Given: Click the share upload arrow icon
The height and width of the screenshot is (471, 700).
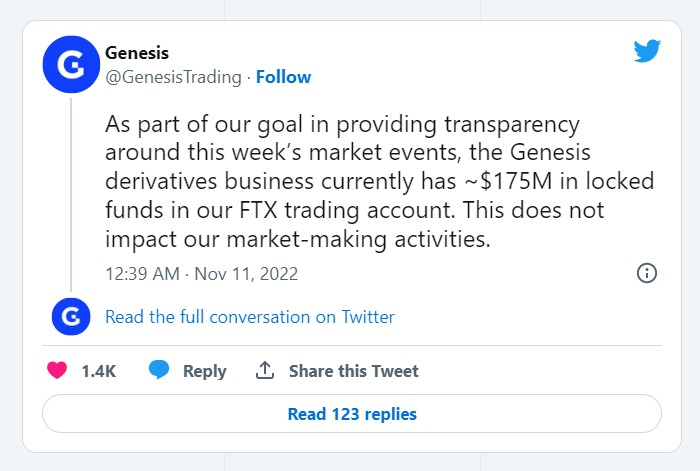Looking at the screenshot, I should (x=265, y=370).
